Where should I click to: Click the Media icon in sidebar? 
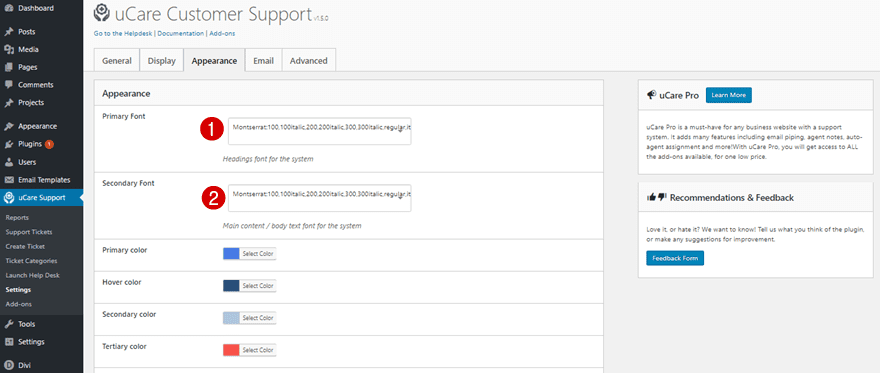pyautogui.click(x=8, y=49)
